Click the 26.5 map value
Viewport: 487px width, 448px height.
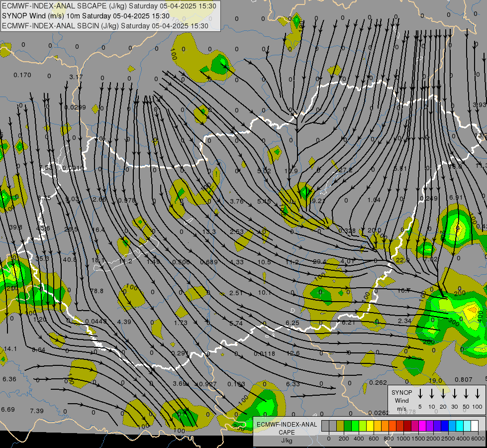71,229
